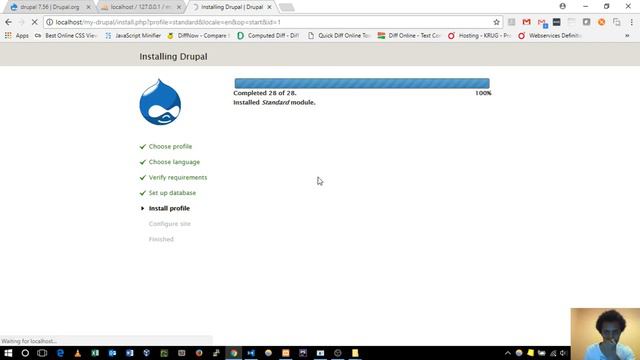Screen dimensions: 640x360
Task: Open DiffNow - Compare bookmark
Action: 198,36
